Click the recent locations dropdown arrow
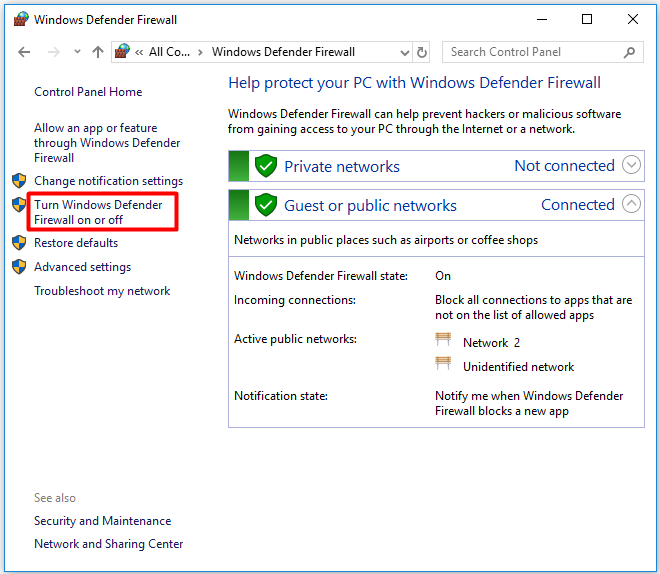Viewport: 660px width, 574px height. point(77,52)
